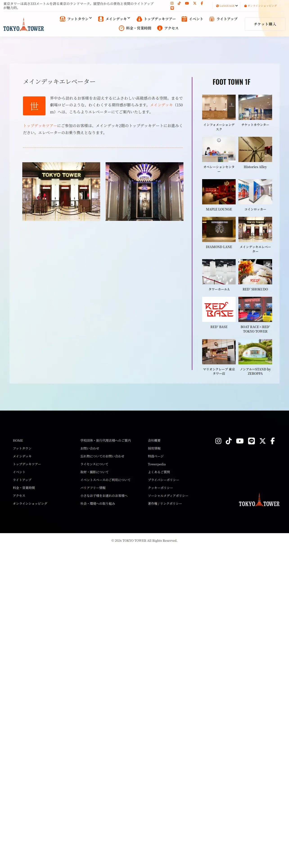
Task: Click トップデッキツアー footer link
Action: [x=27, y=464]
